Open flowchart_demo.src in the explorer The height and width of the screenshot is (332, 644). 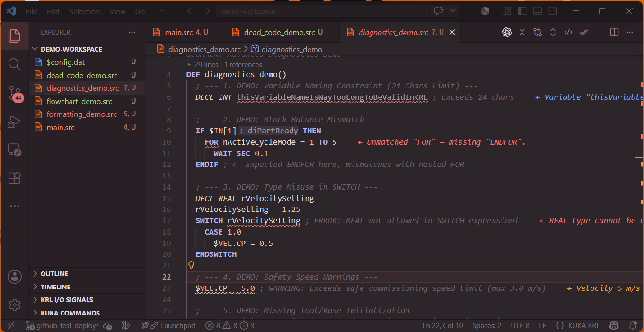88,101
